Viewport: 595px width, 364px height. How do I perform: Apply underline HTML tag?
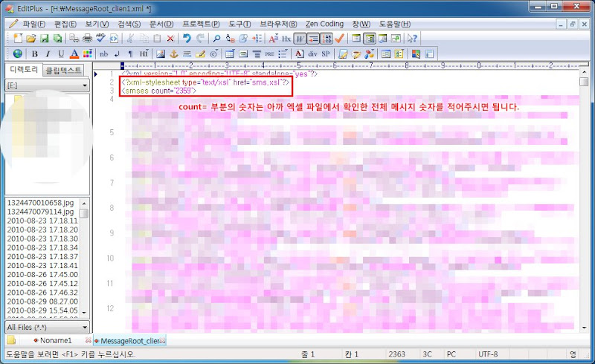coord(61,53)
